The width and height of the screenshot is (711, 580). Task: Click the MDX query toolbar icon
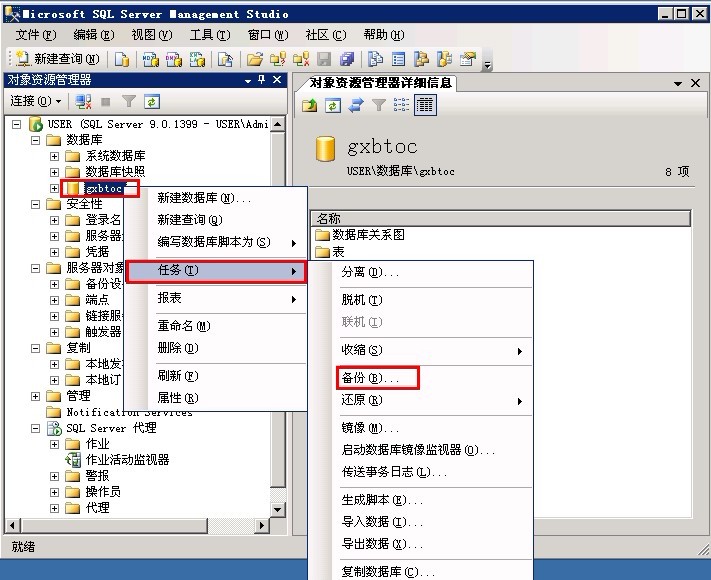click(151, 59)
